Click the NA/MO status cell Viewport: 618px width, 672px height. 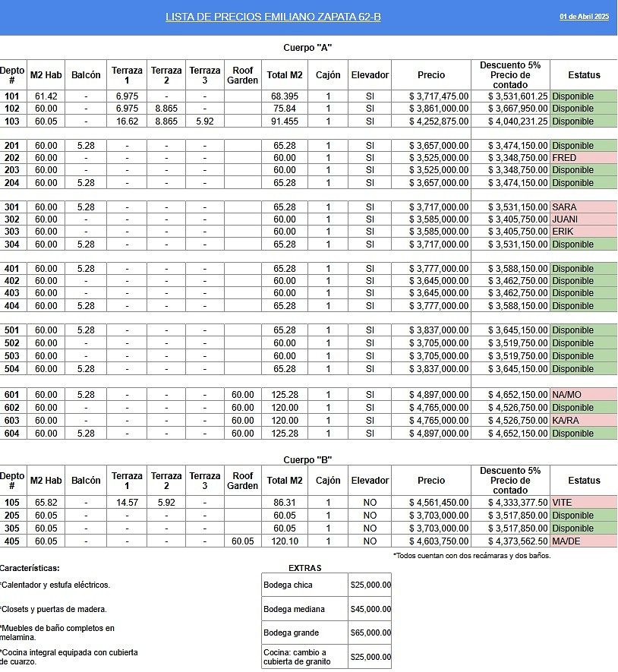point(582,395)
